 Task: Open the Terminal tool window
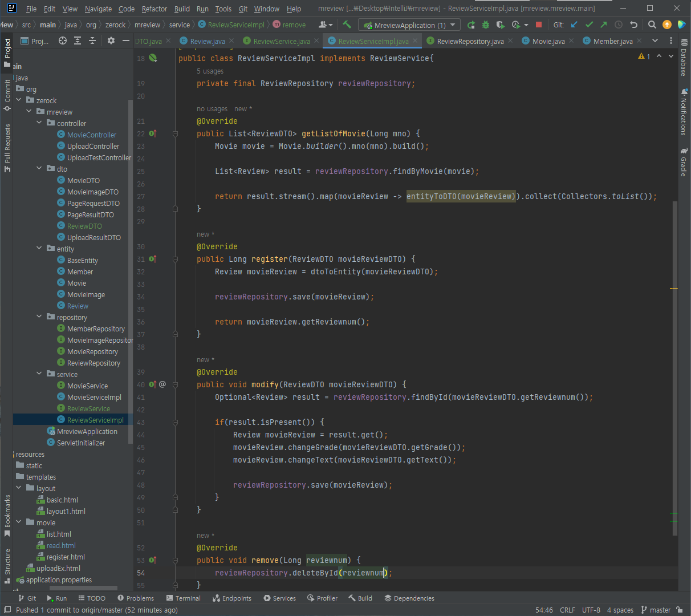pos(184,598)
